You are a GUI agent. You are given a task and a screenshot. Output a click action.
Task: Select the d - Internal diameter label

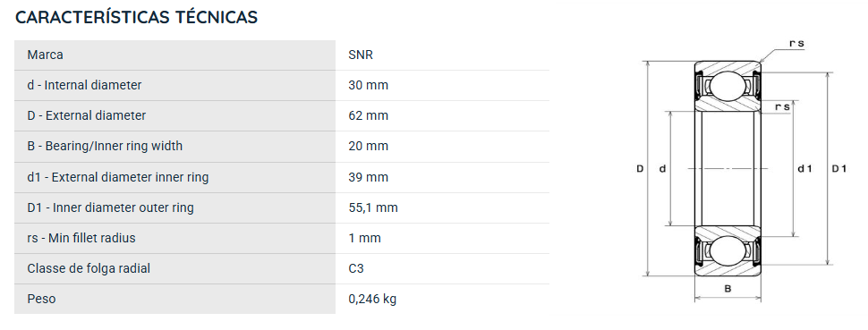(x=84, y=85)
